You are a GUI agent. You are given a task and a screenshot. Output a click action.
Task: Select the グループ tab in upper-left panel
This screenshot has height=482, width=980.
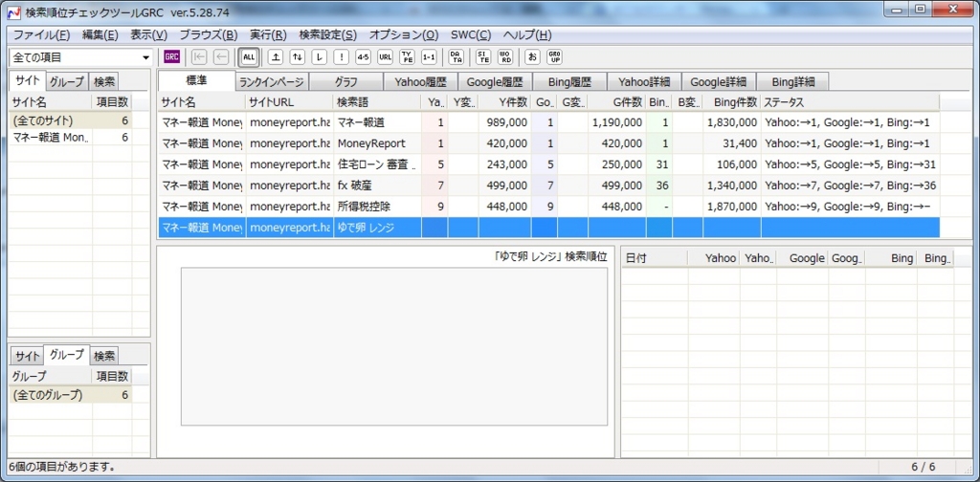coord(67,82)
